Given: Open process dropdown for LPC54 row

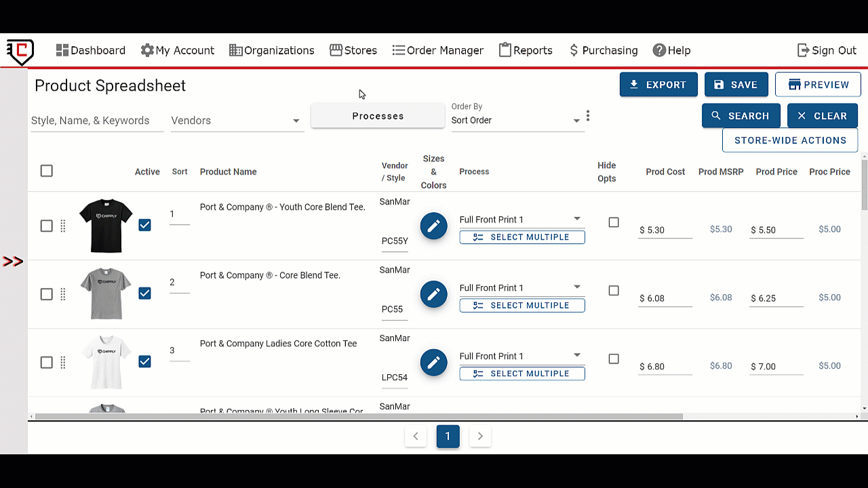Looking at the screenshot, I should (x=521, y=357).
